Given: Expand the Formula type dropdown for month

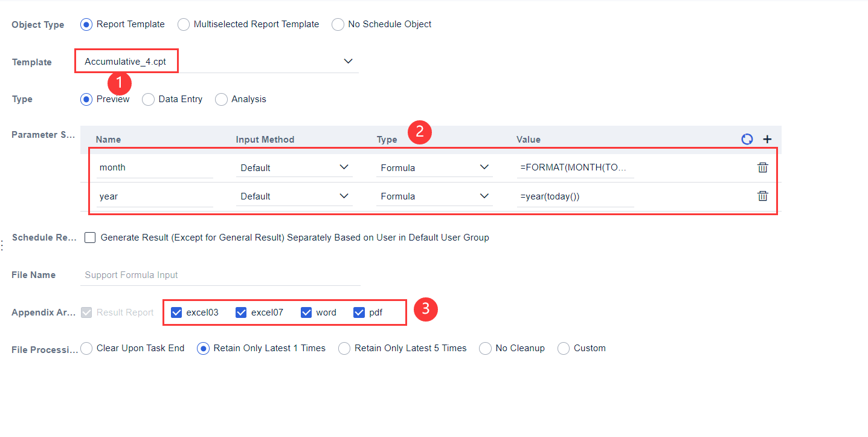Looking at the screenshot, I should [484, 167].
